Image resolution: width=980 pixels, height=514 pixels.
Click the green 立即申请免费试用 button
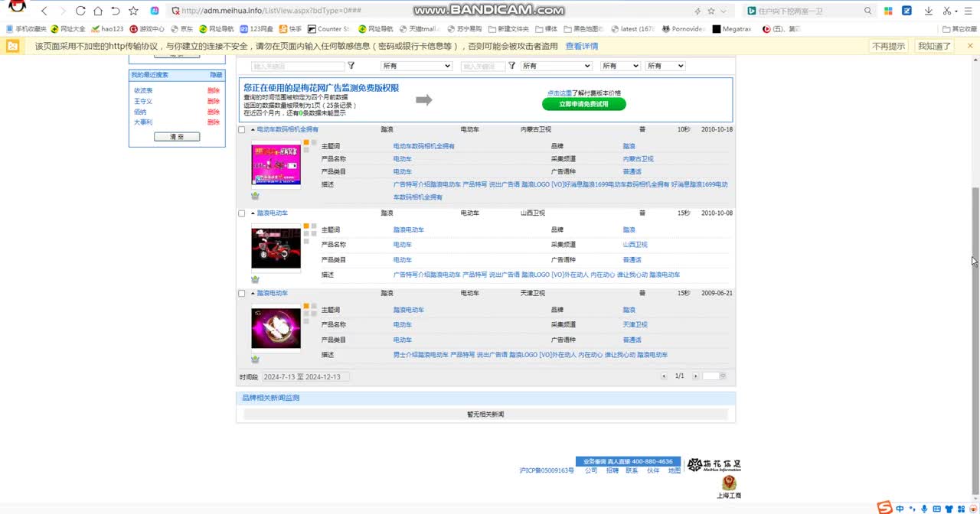click(x=584, y=104)
